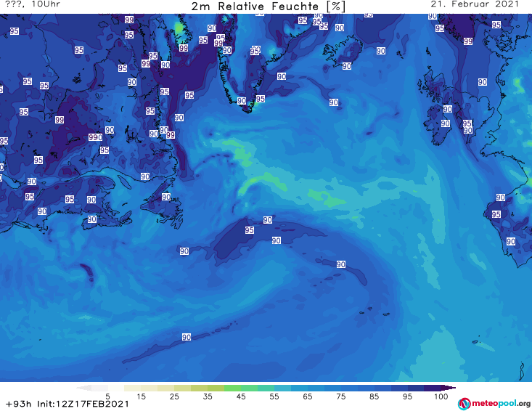Pick the dark purple legend band before 100
This screenshot has height=411, width=532.
pyautogui.click(x=433, y=388)
